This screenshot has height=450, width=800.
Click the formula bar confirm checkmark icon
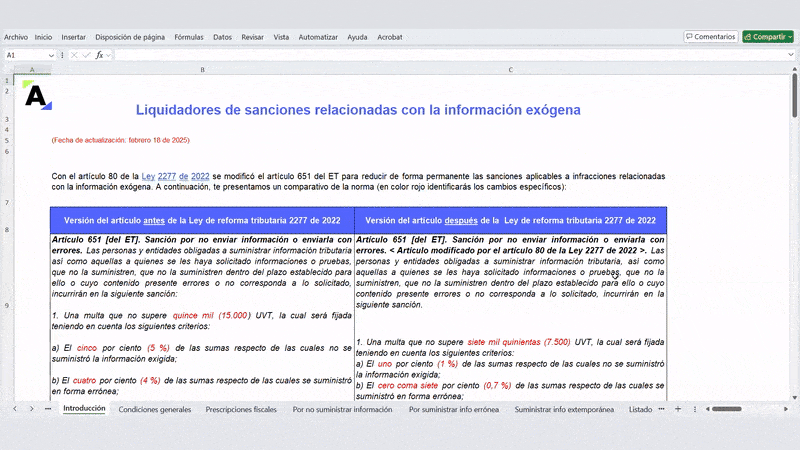(x=86, y=55)
